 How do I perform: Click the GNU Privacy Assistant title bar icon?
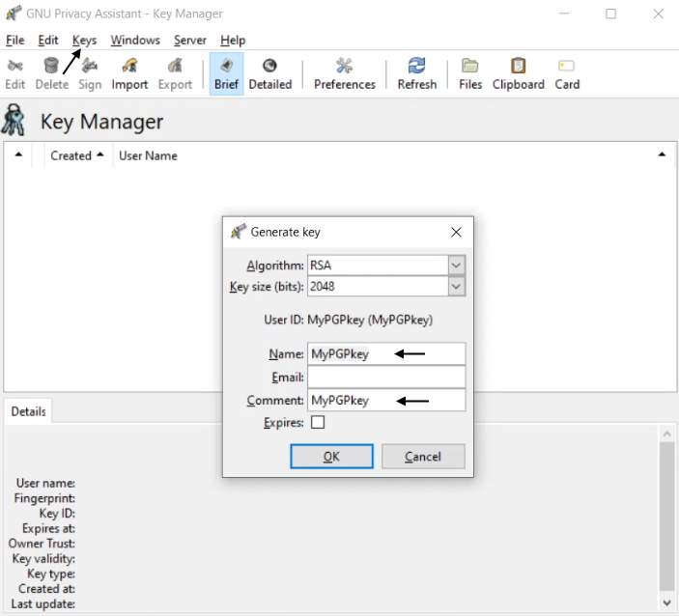tap(14, 13)
